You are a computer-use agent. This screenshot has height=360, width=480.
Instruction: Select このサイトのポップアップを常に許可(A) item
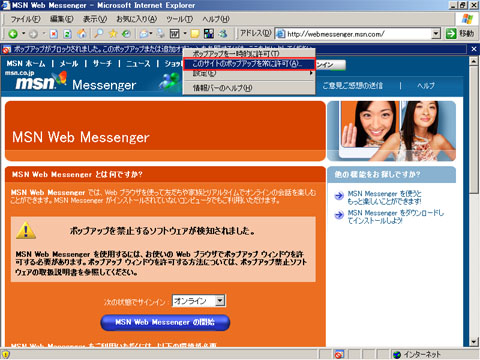249,64
